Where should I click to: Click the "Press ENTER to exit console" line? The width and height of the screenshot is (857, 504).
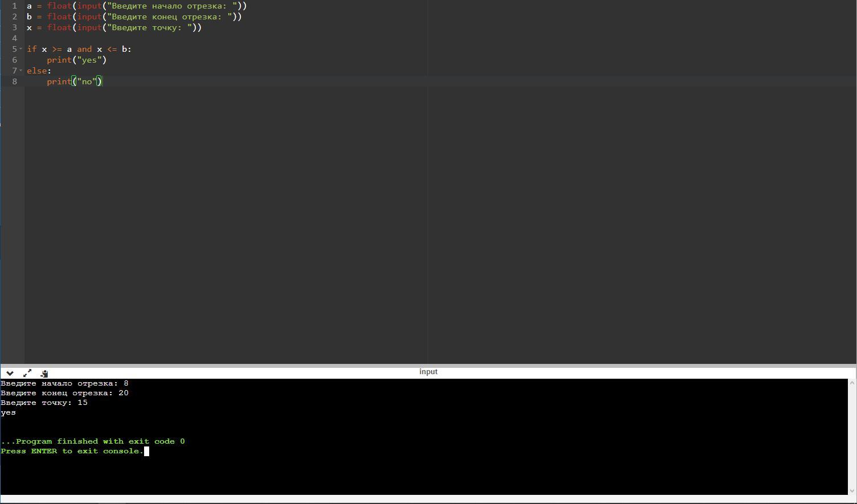click(x=72, y=451)
